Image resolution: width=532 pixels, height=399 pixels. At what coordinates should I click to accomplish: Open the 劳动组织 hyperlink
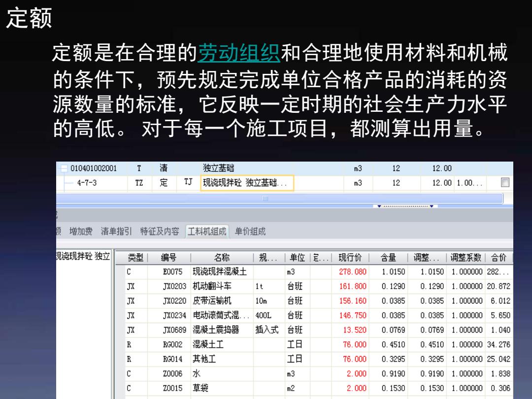[239, 53]
